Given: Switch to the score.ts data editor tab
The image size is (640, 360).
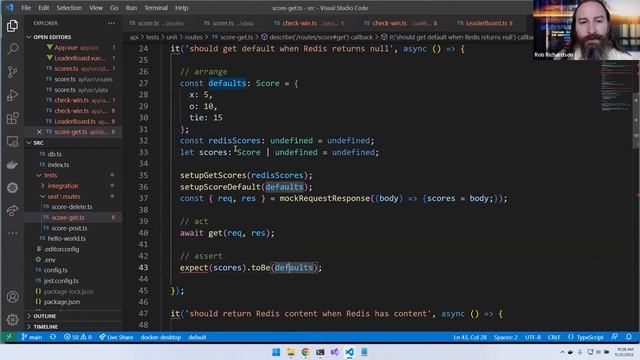Looking at the screenshot, I should coord(229,23).
